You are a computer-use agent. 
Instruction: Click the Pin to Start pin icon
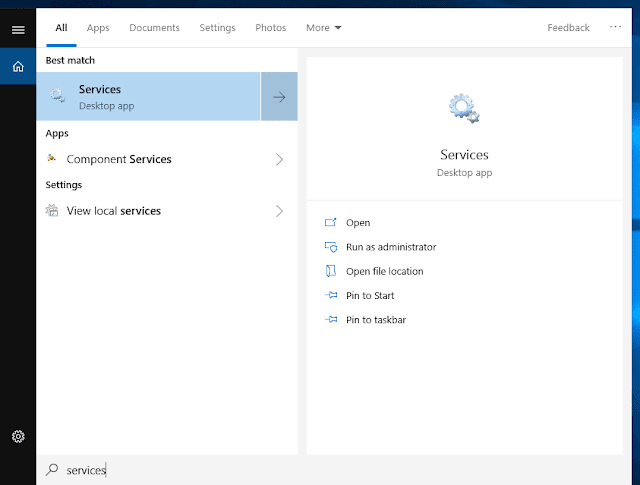pos(331,295)
